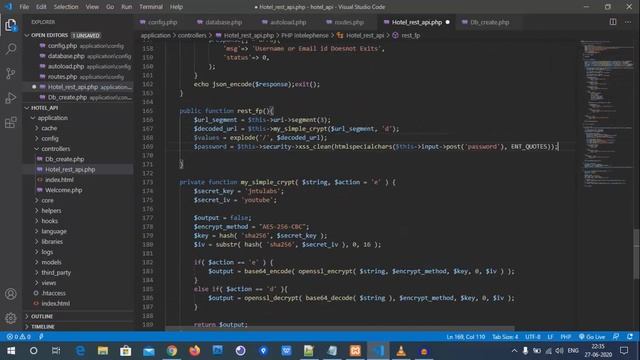Open Task View on the taskbar
Image resolution: width=640 pixels, height=360 pixels.
(x=56, y=351)
